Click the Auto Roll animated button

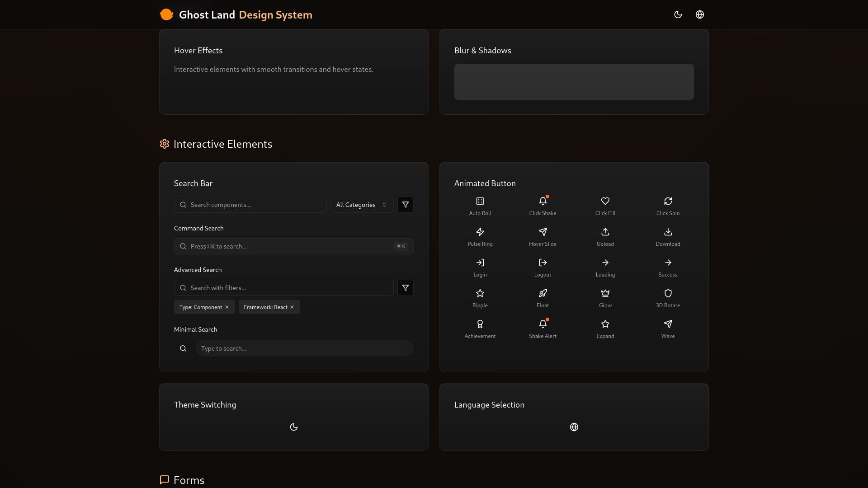(480, 201)
